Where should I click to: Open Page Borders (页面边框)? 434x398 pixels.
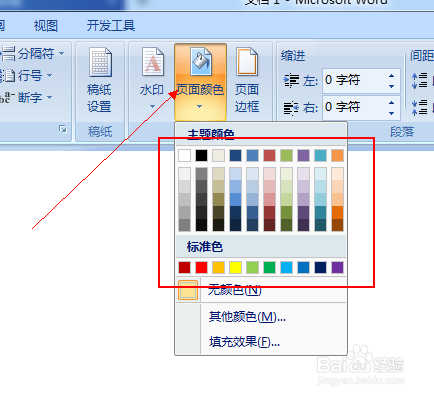(247, 80)
